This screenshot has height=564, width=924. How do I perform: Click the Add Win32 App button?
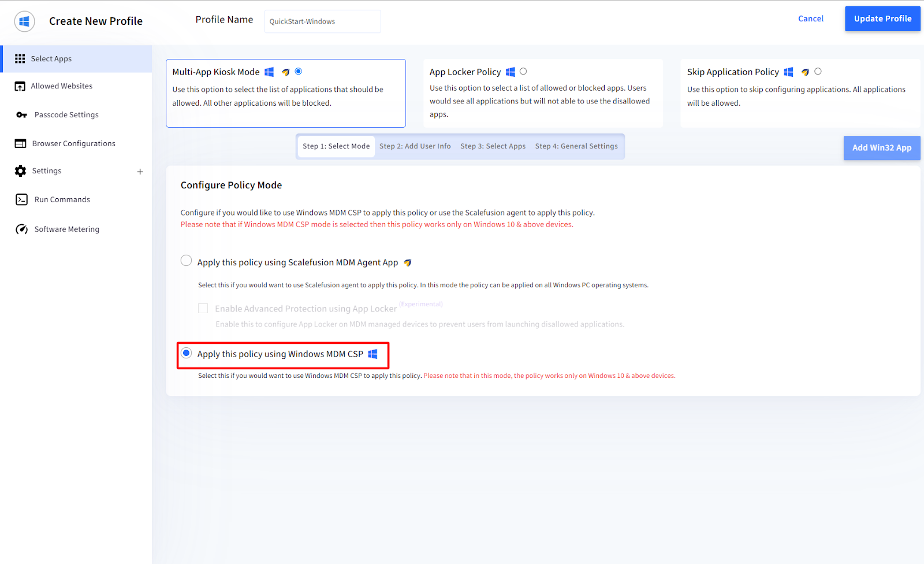tap(882, 148)
